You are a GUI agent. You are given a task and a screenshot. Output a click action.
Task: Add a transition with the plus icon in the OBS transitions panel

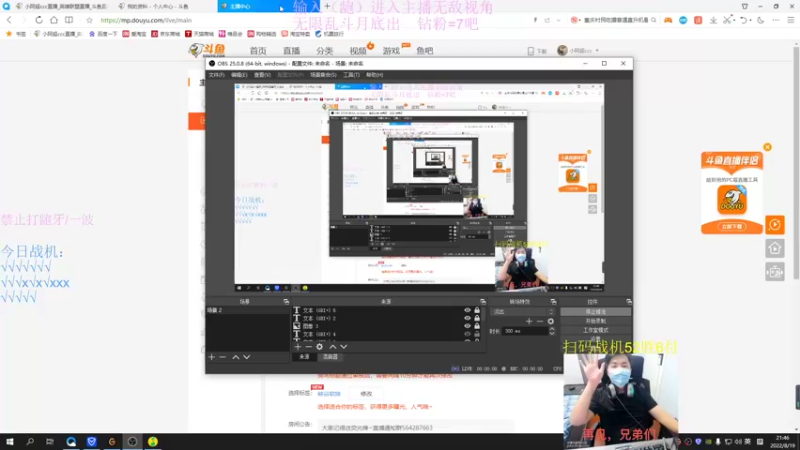tap(529, 321)
